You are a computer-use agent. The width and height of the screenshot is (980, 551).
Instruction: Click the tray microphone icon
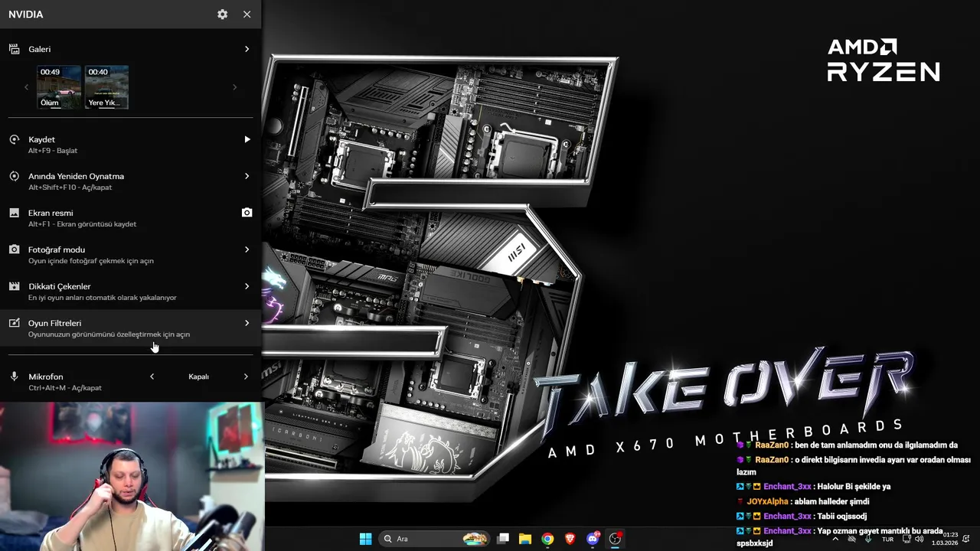tap(869, 539)
